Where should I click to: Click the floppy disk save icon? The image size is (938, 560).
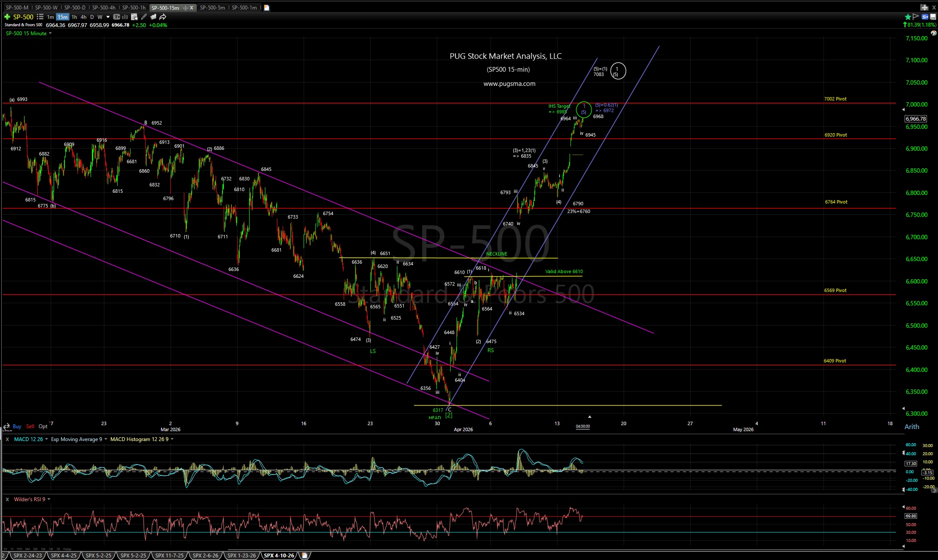(x=933, y=17)
